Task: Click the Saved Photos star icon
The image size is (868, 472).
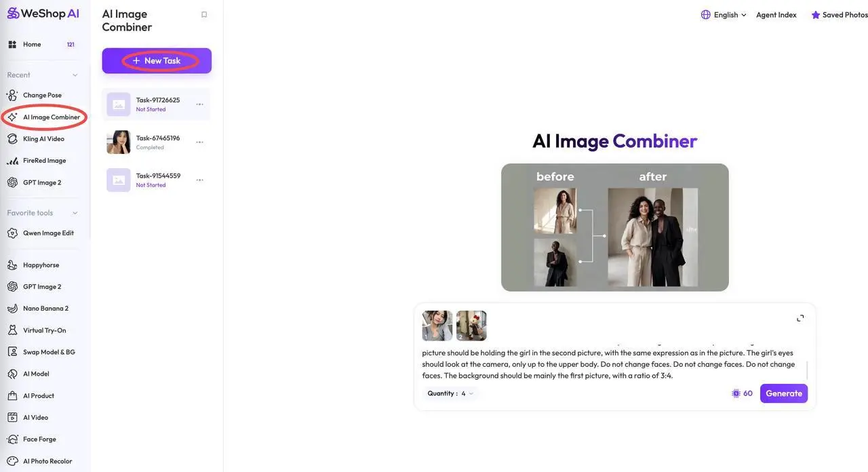Action: pos(816,14)
